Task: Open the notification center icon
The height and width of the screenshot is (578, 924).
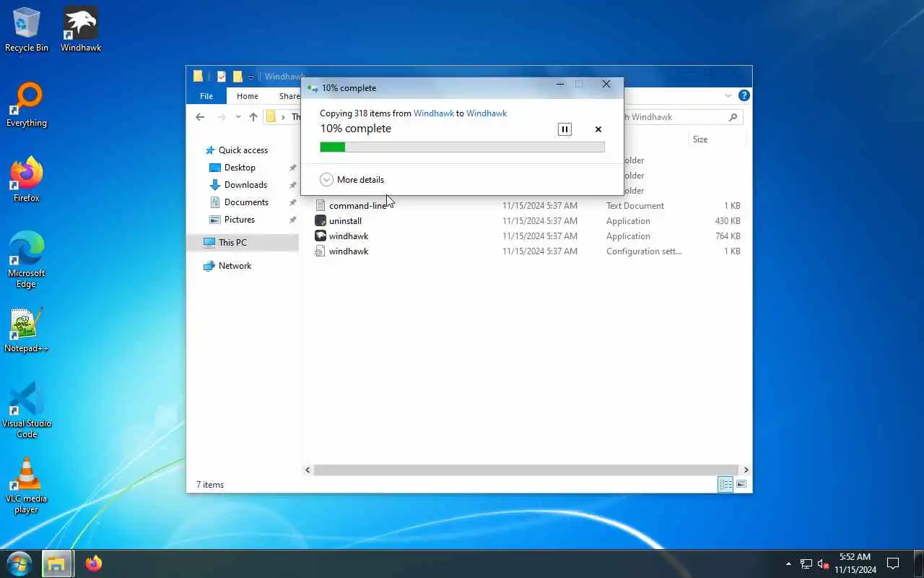Action: click(893, 564)
